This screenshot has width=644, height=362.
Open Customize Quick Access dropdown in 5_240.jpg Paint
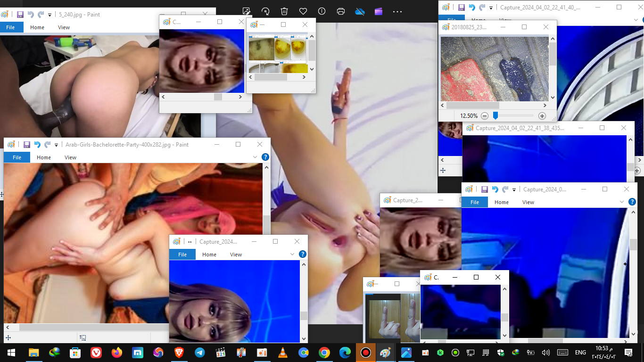50,15
